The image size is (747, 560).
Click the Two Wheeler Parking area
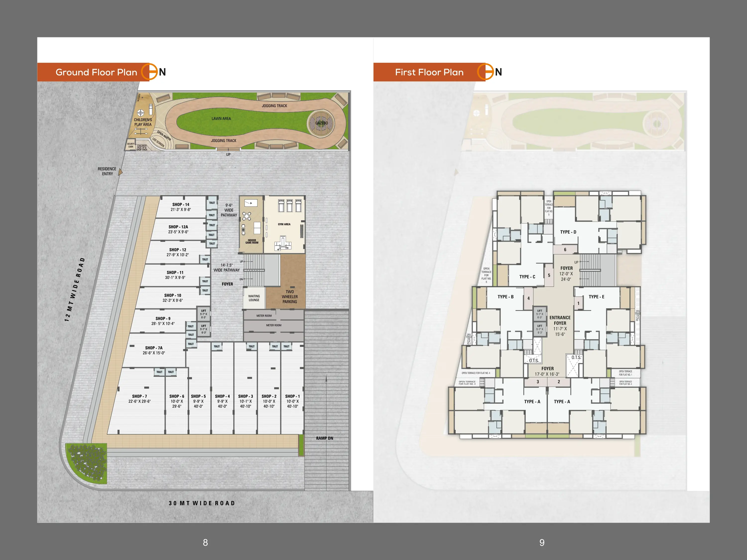[x=289, y=296]
